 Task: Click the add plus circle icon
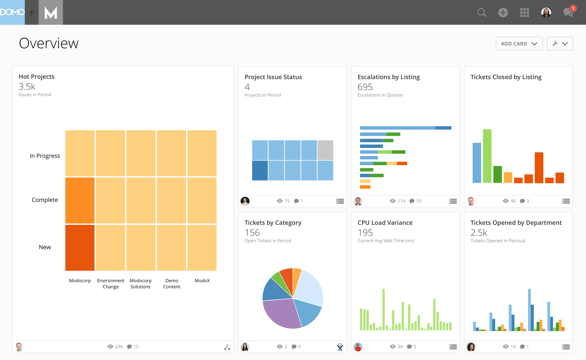coord(503,13)
